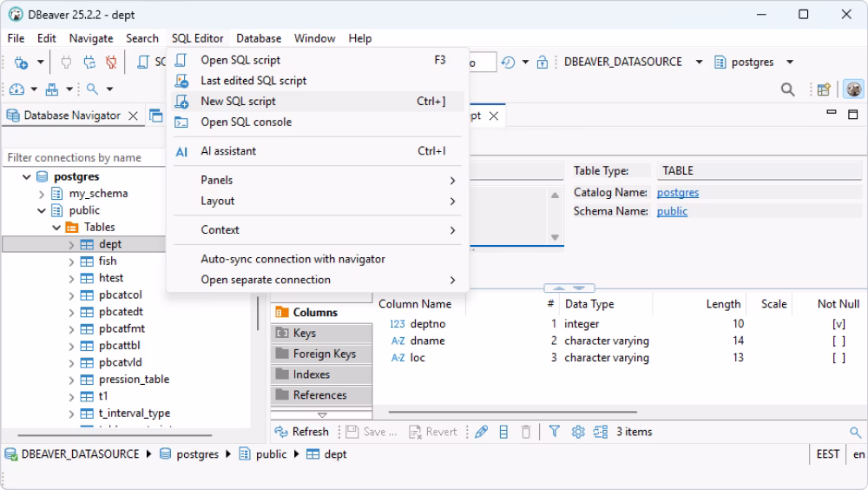Click the edit pencil icon in bottom toolbar

[482, 432]
